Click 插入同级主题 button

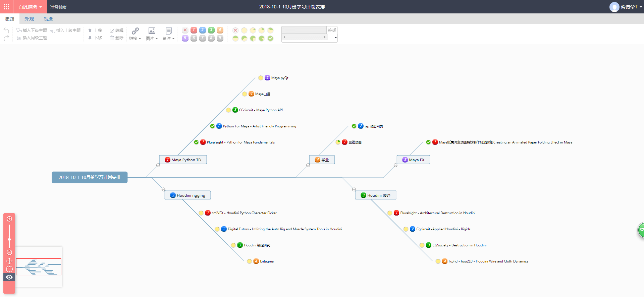coord(32,38)
